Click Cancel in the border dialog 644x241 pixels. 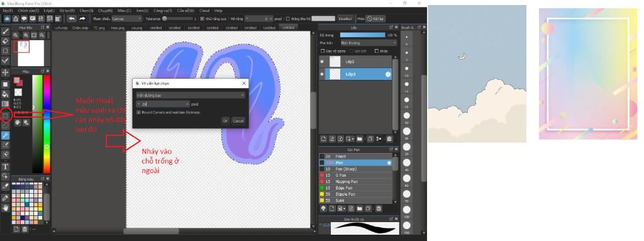coord(238,121)
